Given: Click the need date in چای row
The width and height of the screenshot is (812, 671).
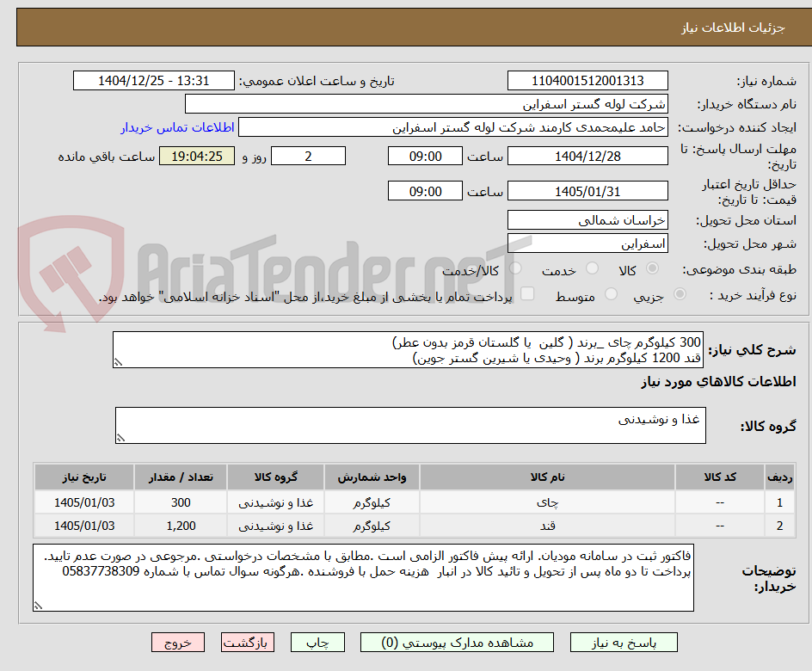Looking at the screenshot, I should (84, 502).
